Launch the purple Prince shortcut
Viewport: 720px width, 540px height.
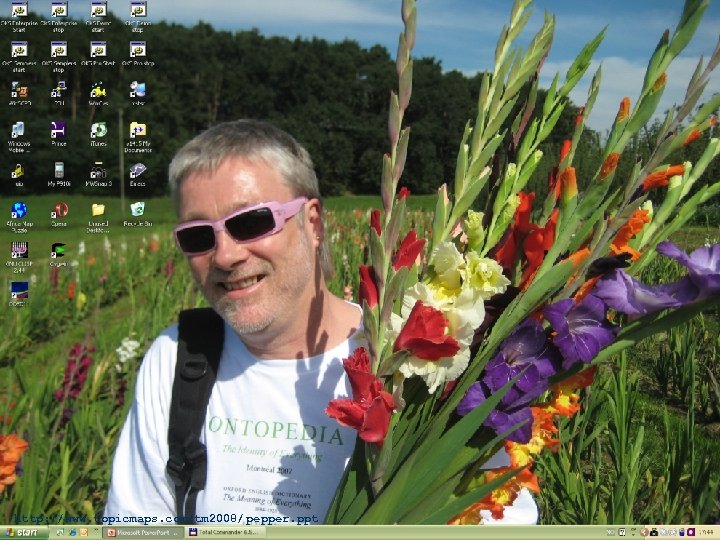[58, 134]
